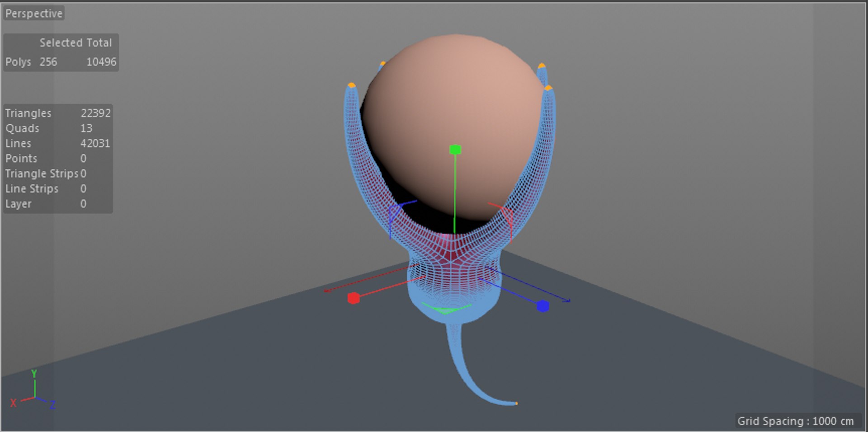This screenshot has height=432, width=868.
Task: Click the 'Lines' value 42031
Action: (95, 143)
